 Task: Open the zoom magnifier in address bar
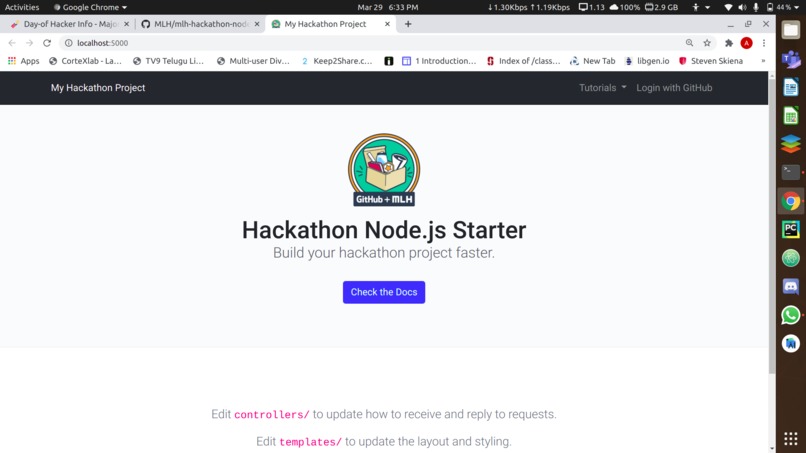click(689, 43)
